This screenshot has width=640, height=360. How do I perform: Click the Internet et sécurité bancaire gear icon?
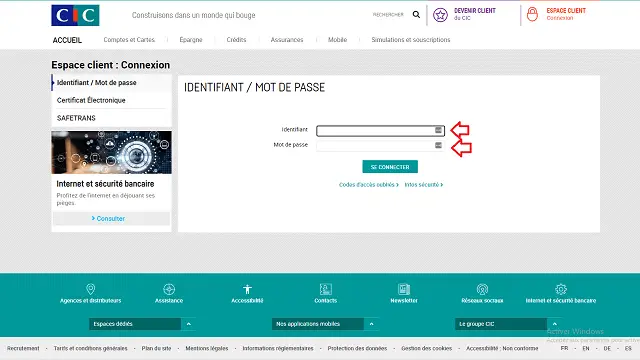(x=561, y=289)
